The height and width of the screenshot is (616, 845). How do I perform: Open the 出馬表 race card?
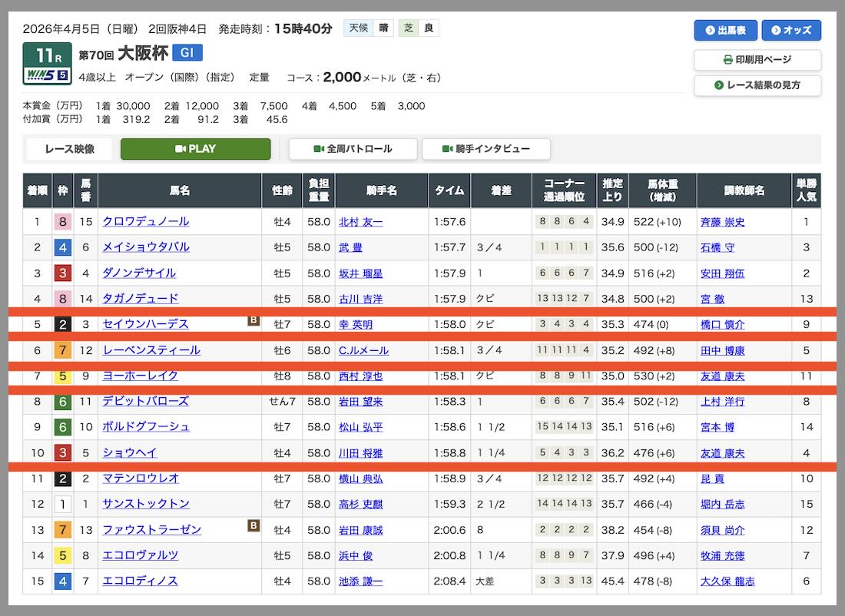tap(725, 31)
